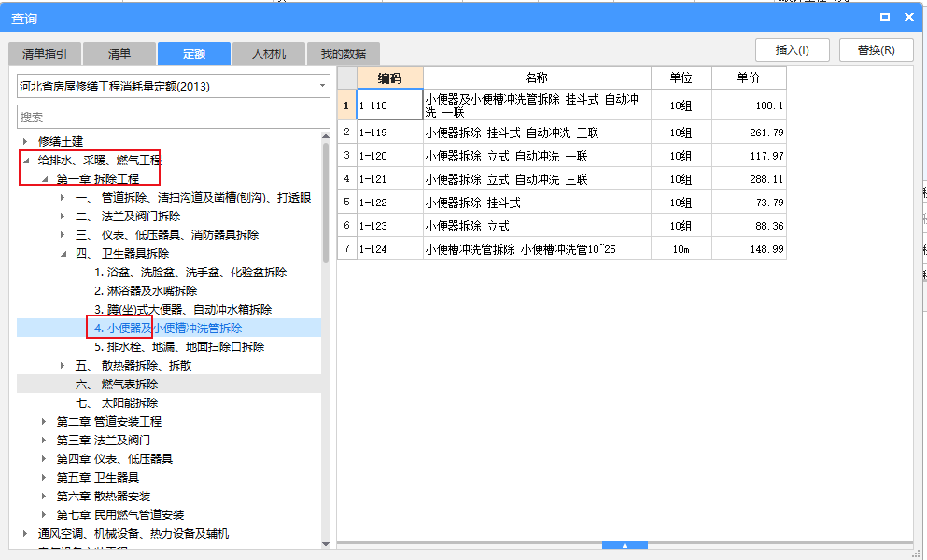Expand 通风空调、机械设备、热力设备及辅机 node

[x=25, y=533]
